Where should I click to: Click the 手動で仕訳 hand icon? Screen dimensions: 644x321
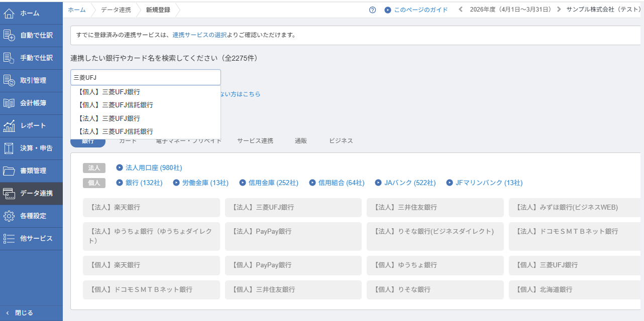9,58
